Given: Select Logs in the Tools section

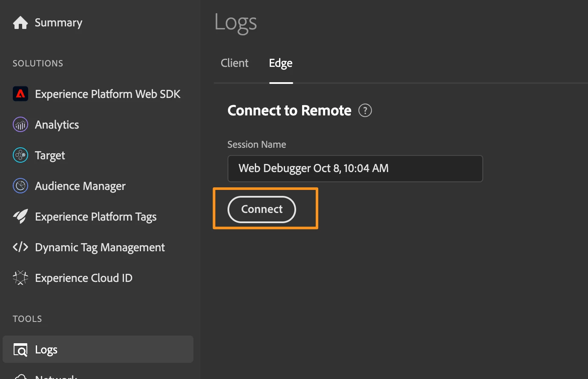Looking at the screenshot, I should point(98,349).
